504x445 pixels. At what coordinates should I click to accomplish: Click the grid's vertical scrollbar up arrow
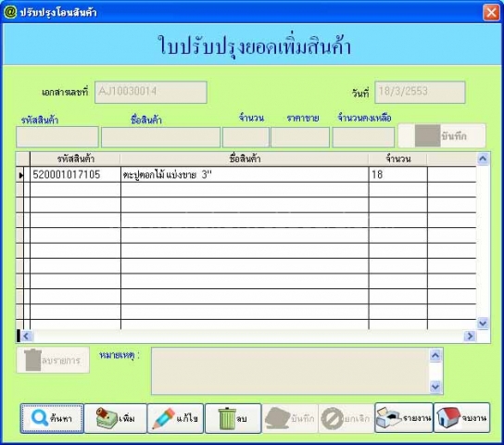click(483, 159)
